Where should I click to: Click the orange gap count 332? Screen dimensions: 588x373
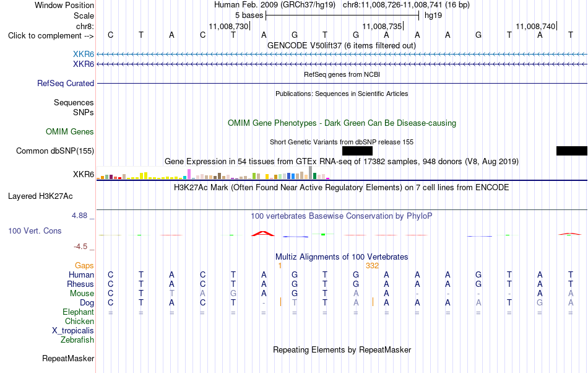[x=373, y=266]
